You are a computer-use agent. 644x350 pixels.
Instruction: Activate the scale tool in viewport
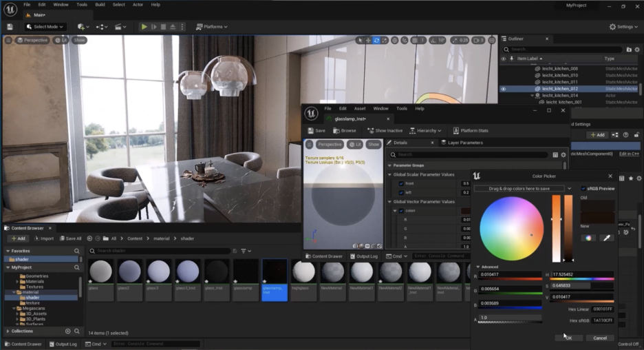(385, 41)
